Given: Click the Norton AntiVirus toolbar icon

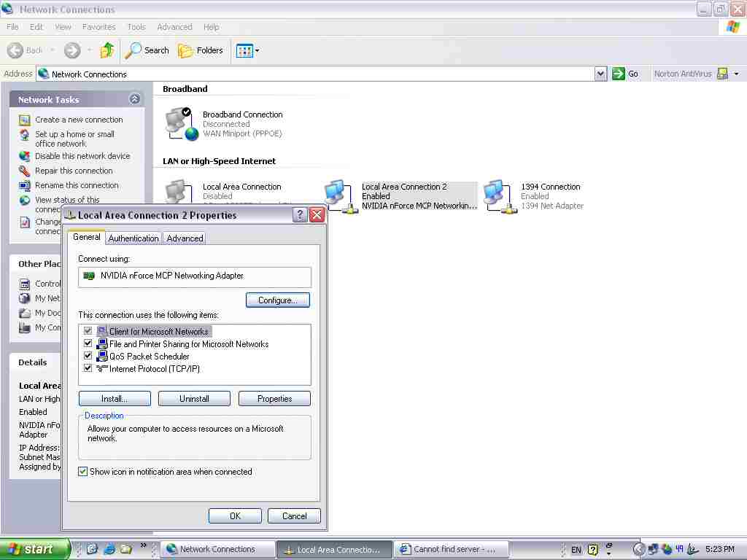Looking at the screenshot, I should [x=723, y=74].
